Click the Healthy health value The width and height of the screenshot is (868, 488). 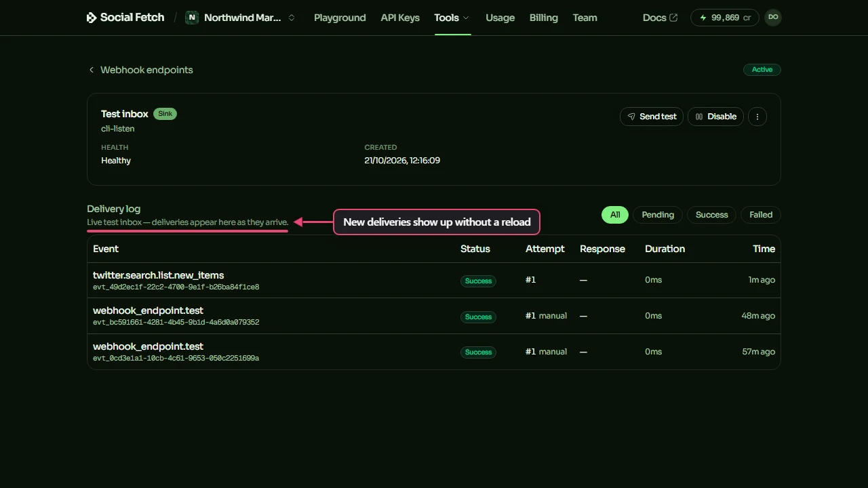click(116, 161)
